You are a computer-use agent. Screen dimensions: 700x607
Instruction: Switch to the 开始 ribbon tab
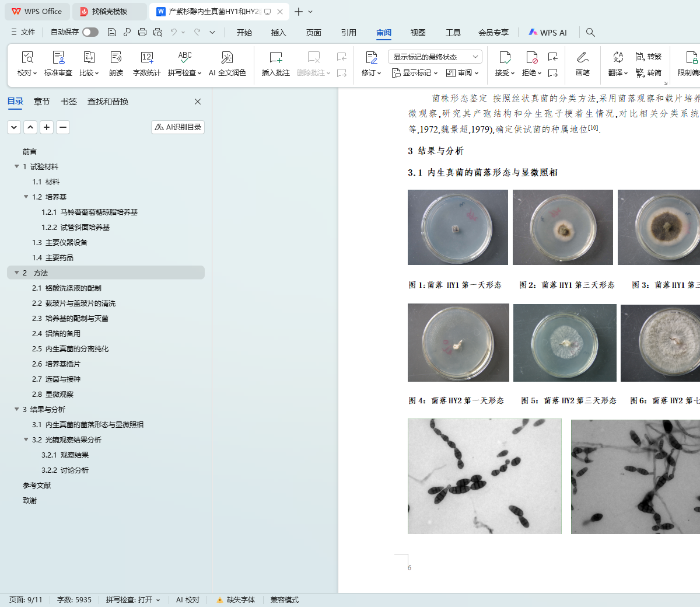pyautogui.click(x=244, y=33)
